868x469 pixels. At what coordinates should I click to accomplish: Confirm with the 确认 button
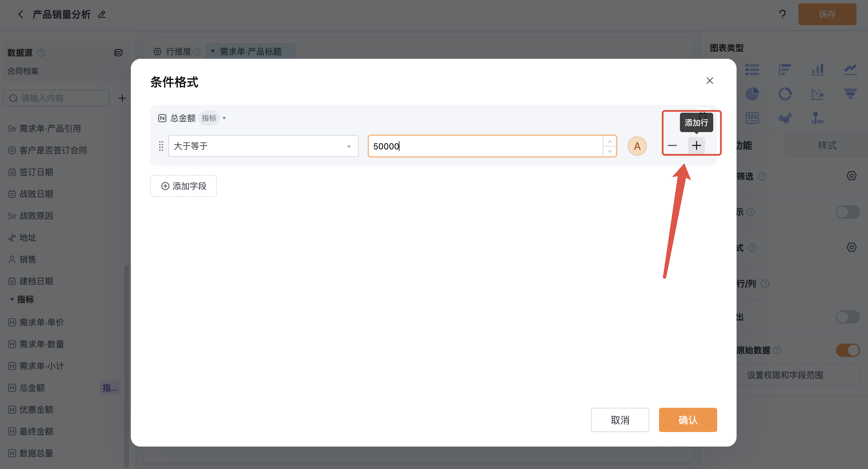tap(688, 420)
